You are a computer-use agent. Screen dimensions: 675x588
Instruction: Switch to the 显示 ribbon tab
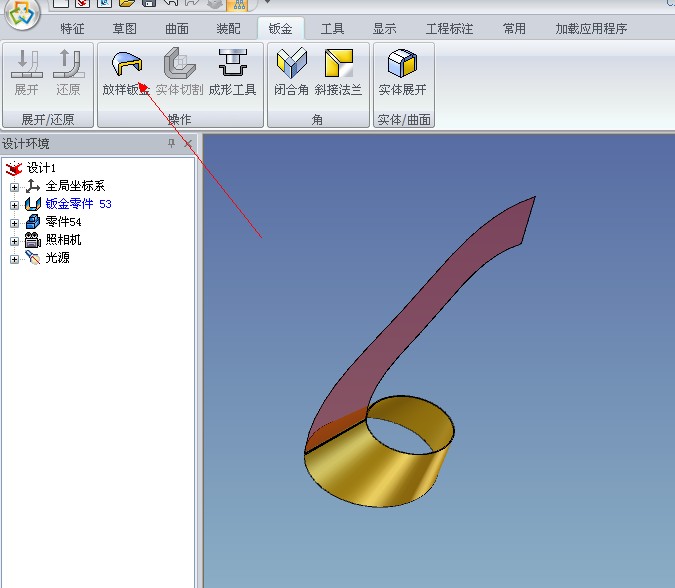384,28
